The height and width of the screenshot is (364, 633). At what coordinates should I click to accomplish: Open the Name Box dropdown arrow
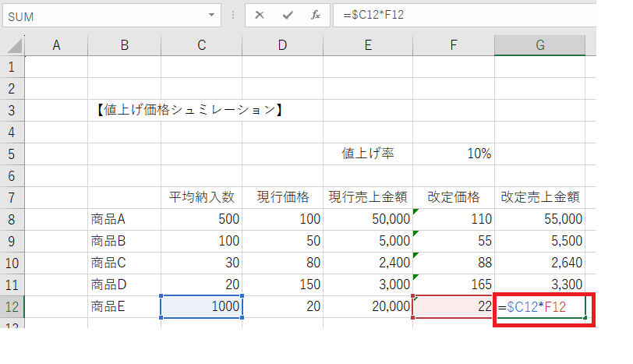click(x=211, y=16)
